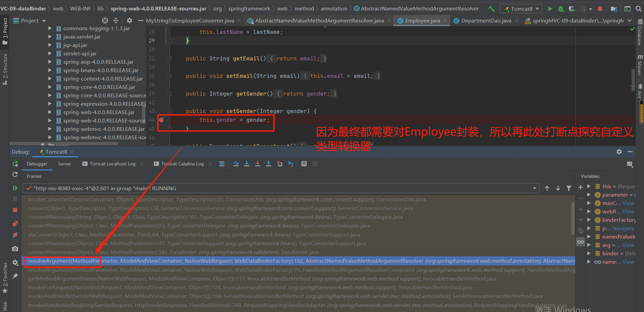The image size is (644, 312).
Task: Open View Breakpoints icon in debug sidebar
Action: 15,224
